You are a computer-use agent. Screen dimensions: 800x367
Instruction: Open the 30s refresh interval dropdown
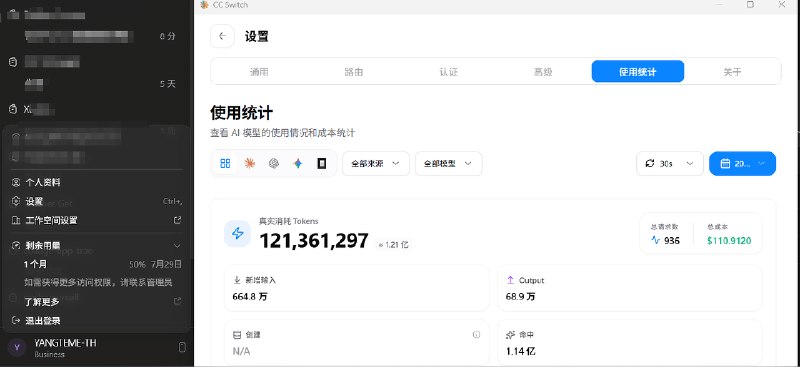[x=670, y=163]
